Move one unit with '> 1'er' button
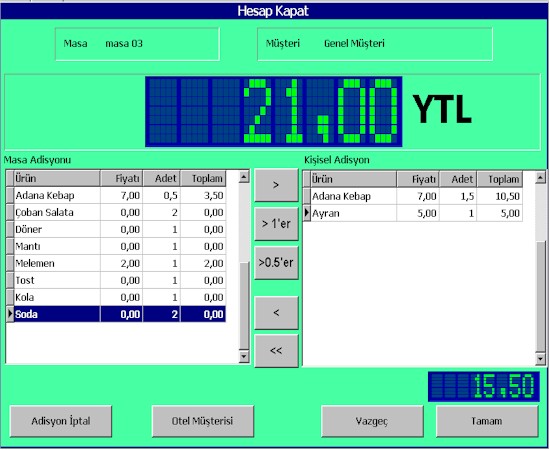This screenshot has height=450, width=550. pos(276,224)
